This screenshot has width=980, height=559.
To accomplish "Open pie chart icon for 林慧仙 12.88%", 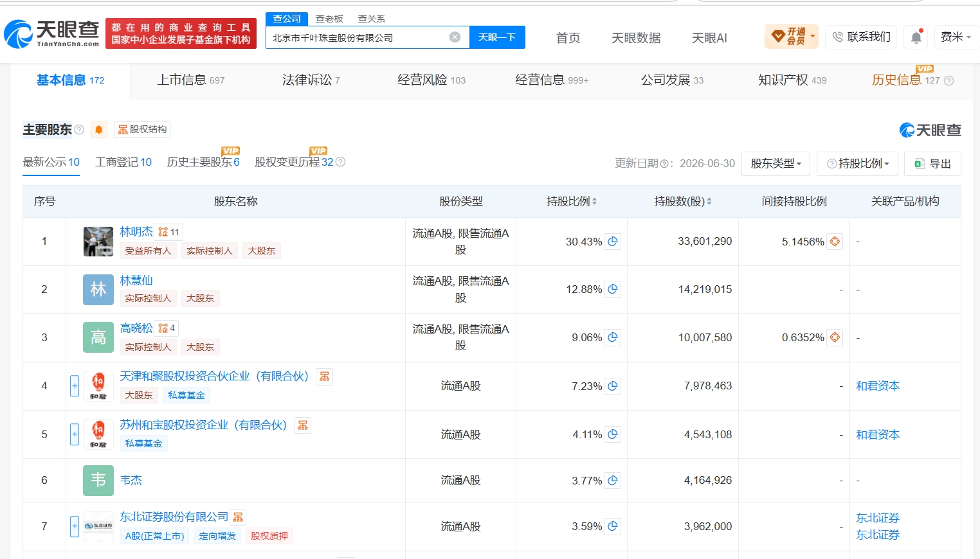I will 613,289.
